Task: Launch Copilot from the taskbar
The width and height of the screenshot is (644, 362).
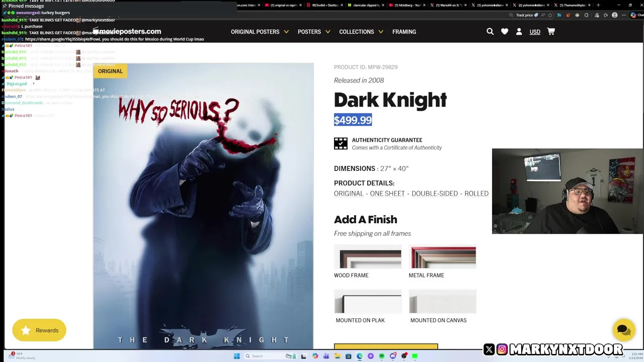Action: click(x=315, y=356)
